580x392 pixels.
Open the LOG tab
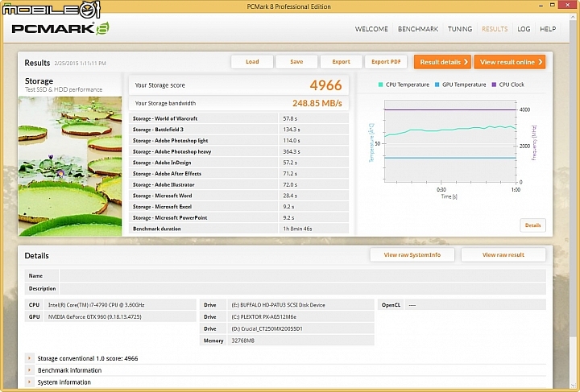[x=524, y=29]
